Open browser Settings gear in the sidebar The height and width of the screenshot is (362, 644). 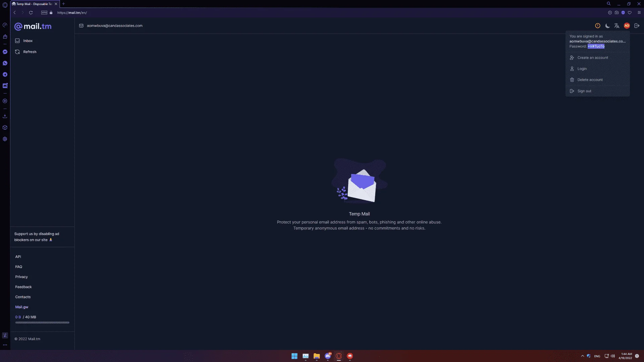(x=5, y=139)
